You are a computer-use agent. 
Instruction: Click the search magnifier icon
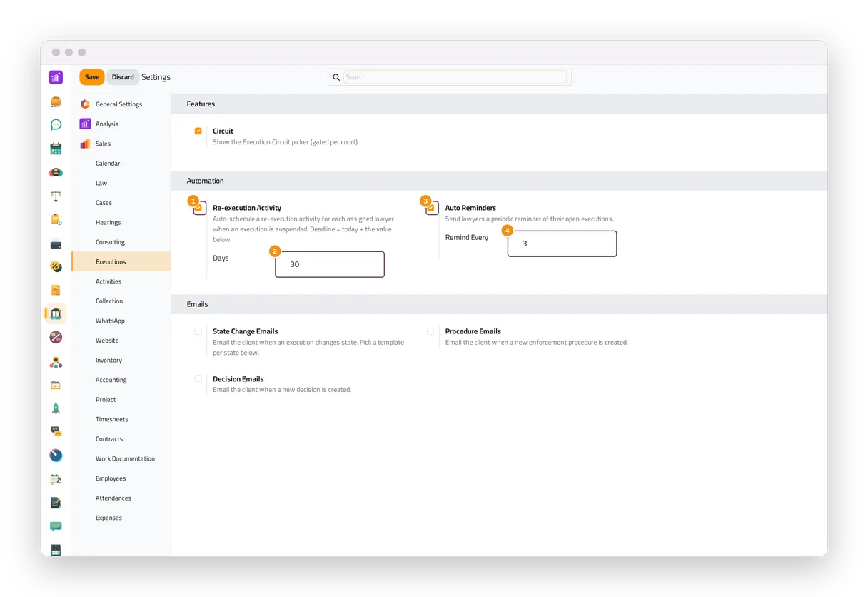click(336, 77)
